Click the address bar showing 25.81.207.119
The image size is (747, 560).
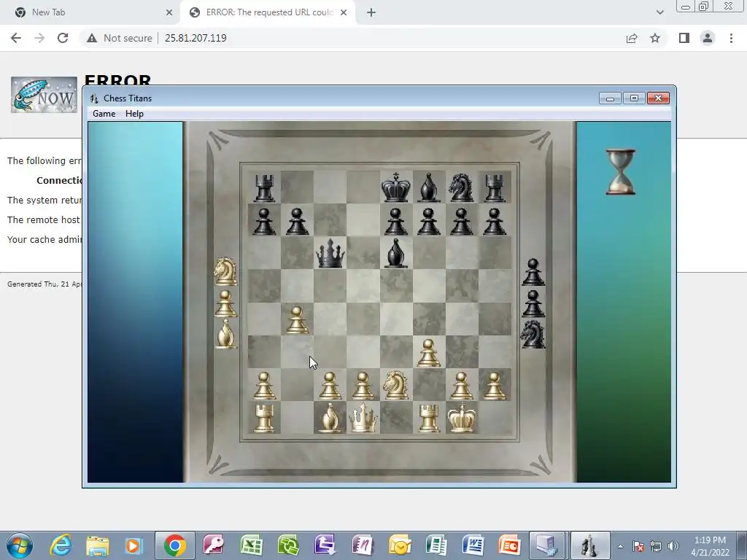click(196, 38)
